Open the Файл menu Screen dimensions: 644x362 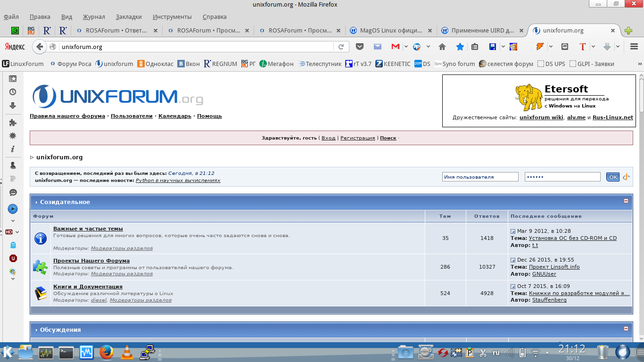tap(11, 16)
